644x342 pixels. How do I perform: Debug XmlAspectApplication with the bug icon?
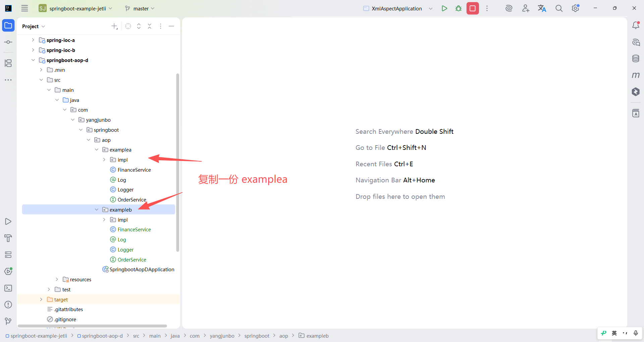(459, 8)
